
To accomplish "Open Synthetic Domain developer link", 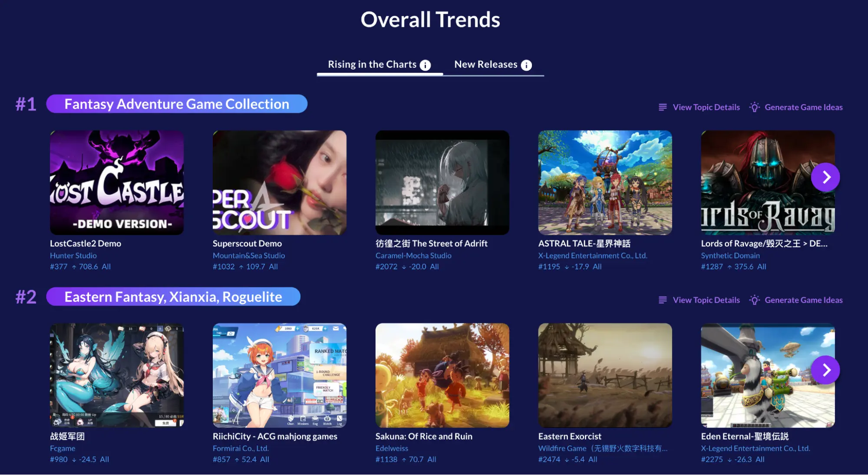I will [x=730, y=256].
